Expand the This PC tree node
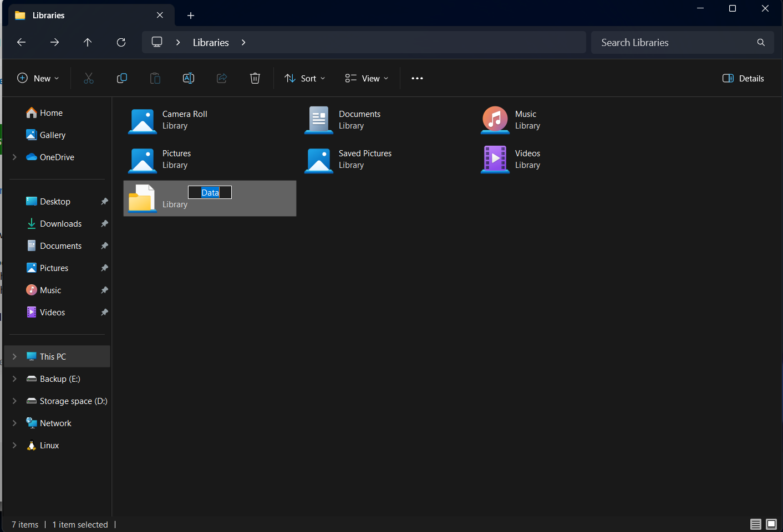Screen dimensions: 783x532 [x=14, y=356]
